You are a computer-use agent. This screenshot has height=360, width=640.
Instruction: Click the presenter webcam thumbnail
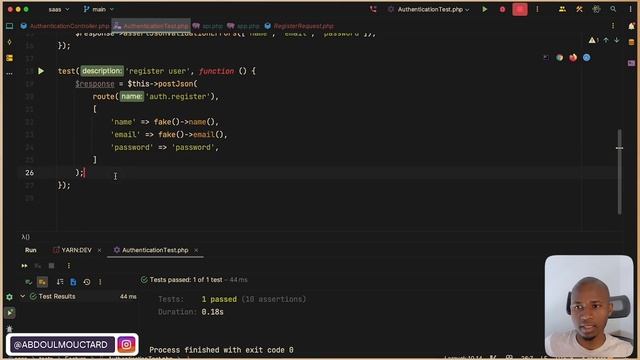(589, 306)
